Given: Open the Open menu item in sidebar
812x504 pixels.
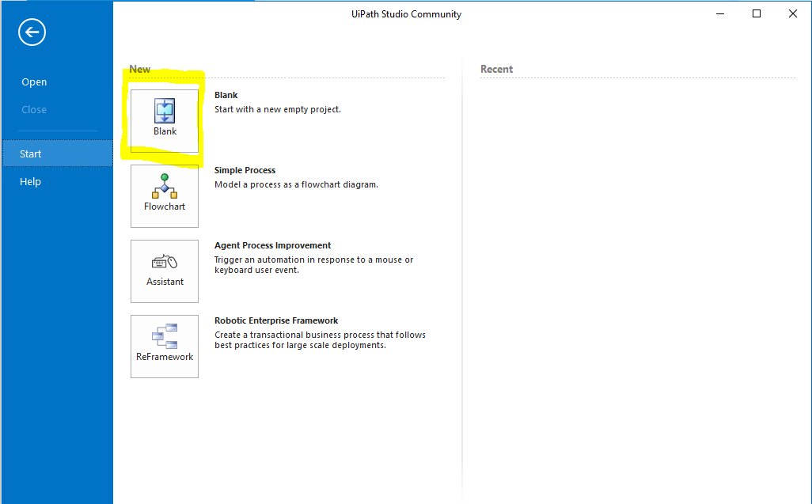Looking at the screenshot, I should coord(34,81).
